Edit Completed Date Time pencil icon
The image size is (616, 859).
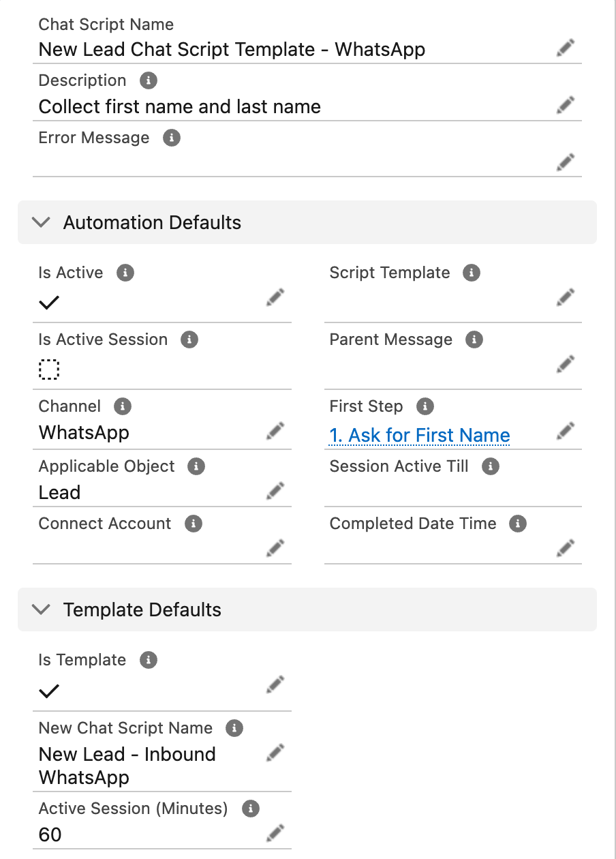tap(566, 548)
